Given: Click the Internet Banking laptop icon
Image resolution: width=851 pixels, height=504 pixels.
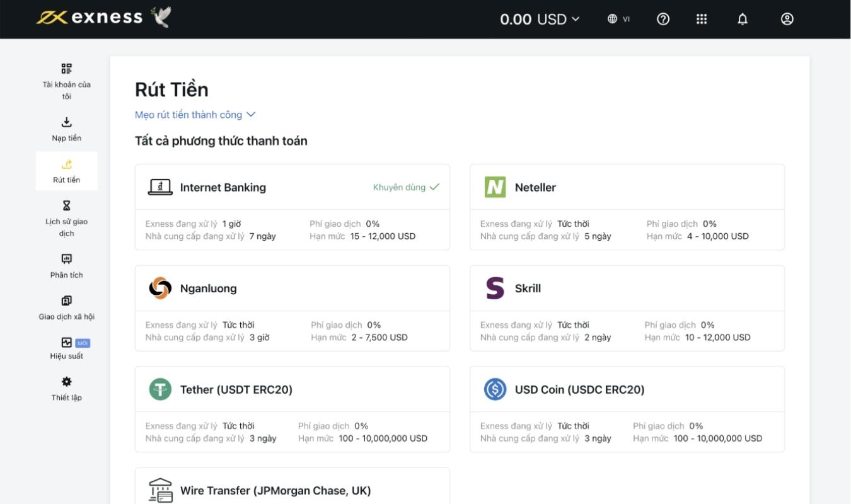Looking at the screenshot, I should [160, 187].
